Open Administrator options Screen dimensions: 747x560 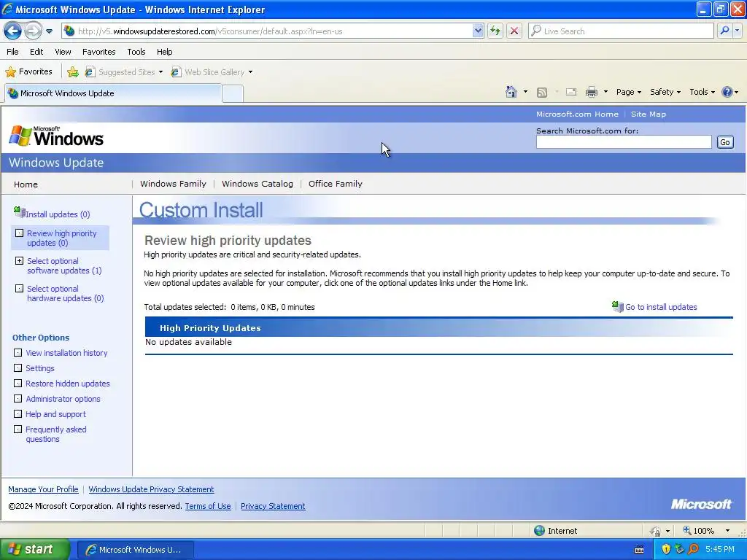point(63,399)
